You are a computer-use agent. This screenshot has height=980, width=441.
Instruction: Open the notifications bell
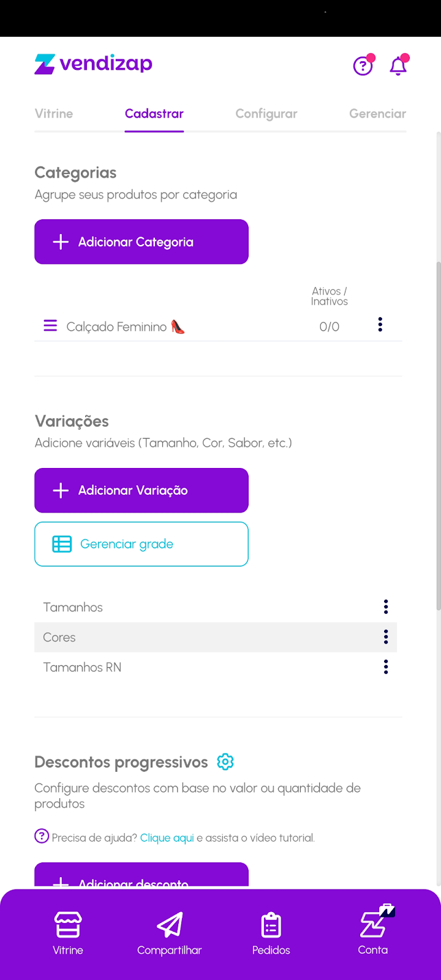pyautogui.click(x=398, y=66)
